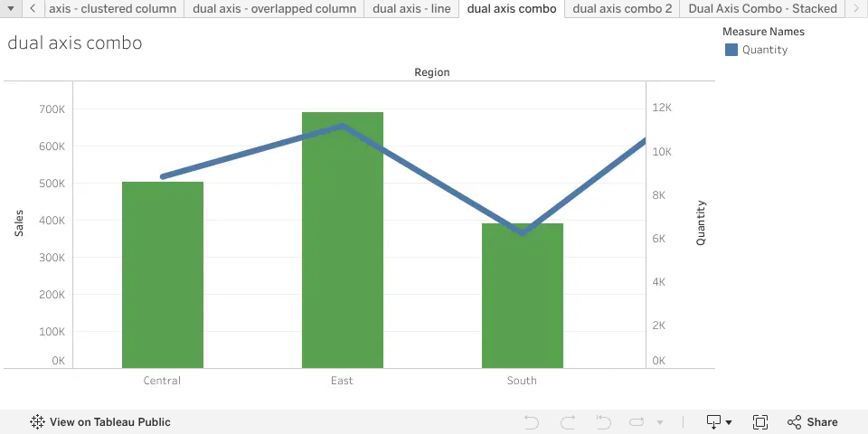The width and height of the screenshot is (868, 434).
Task: Click the Central axis label
Action: tap(162, 381)
